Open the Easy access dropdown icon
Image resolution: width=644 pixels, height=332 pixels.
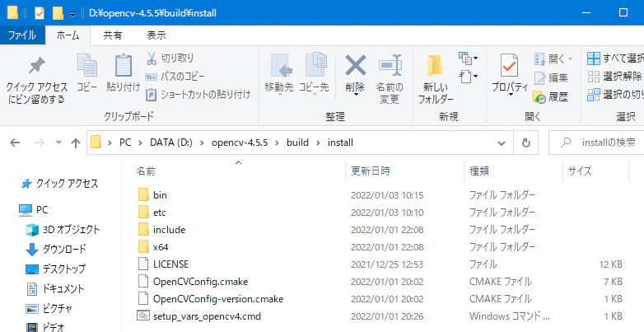[x=468, y=77]
